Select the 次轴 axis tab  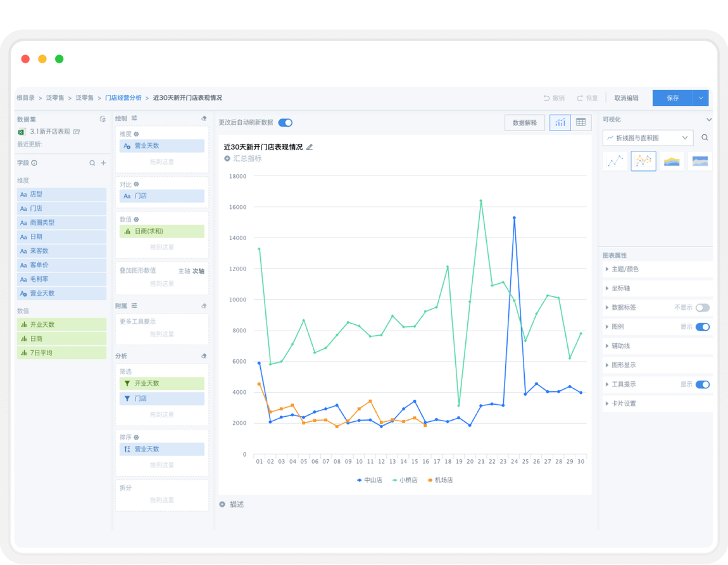tap(198, 270)
